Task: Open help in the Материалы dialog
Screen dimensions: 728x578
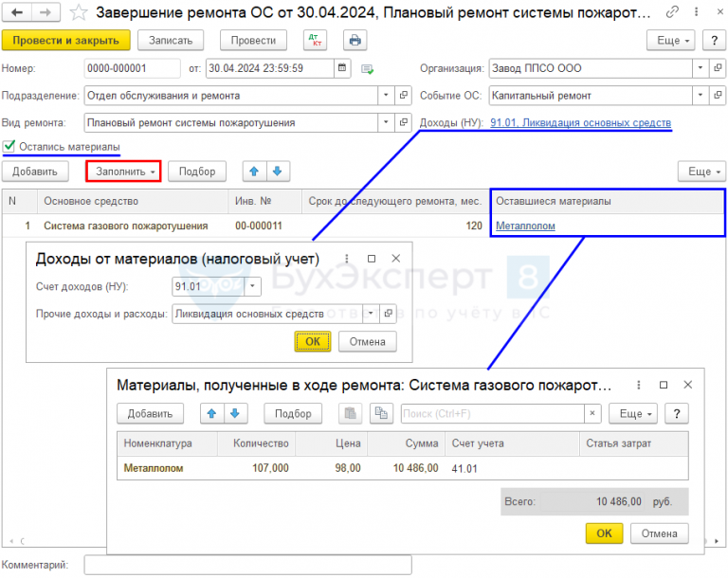Action: (677, 414)
